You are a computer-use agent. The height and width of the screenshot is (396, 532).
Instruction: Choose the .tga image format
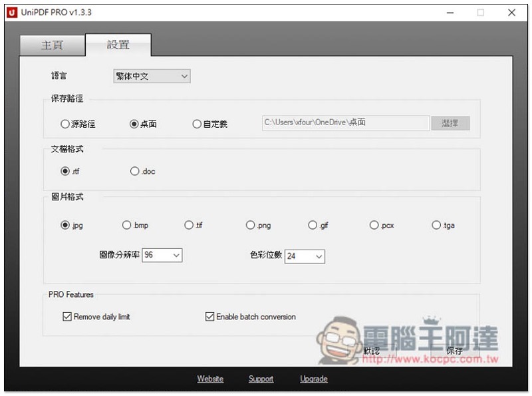443,225
